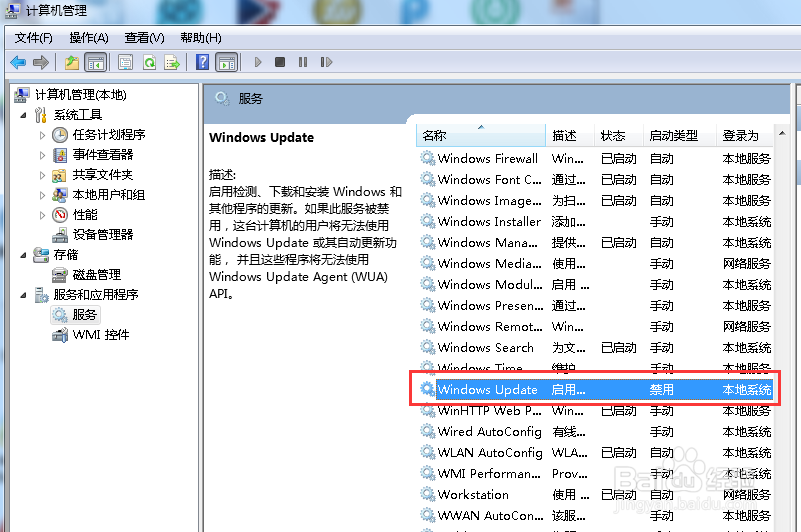This screenshot has width=801, height=532.
Task: Click the Stop Service square icon
Action: 280,62
